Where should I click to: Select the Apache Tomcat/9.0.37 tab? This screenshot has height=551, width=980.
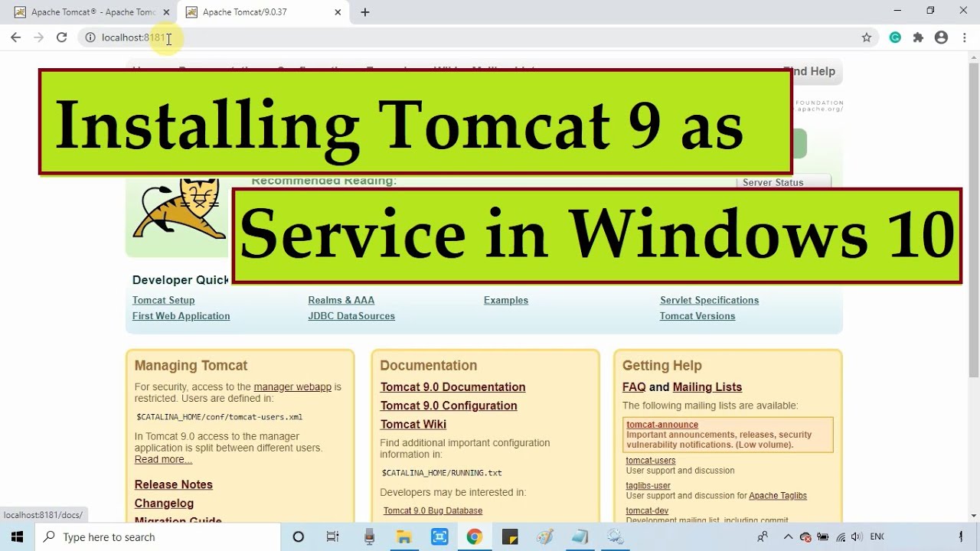coord(263,12)
